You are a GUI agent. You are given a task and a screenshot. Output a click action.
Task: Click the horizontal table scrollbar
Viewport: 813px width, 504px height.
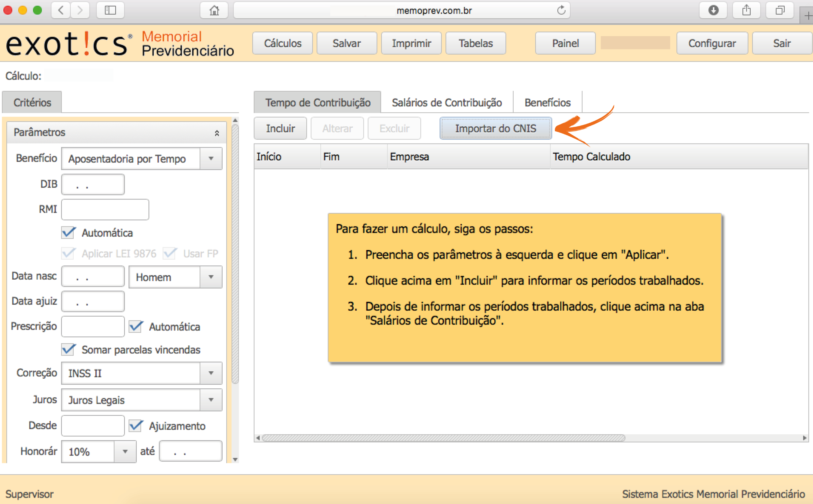(x=444, y=438)
